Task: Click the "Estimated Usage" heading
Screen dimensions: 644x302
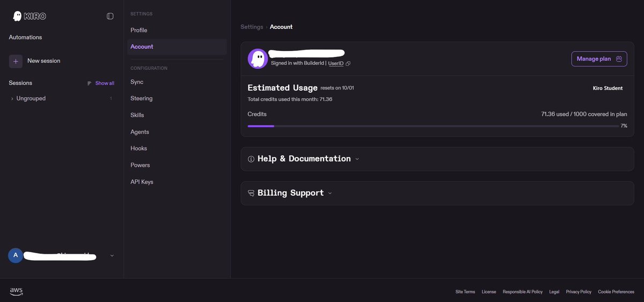Action: 282,88
